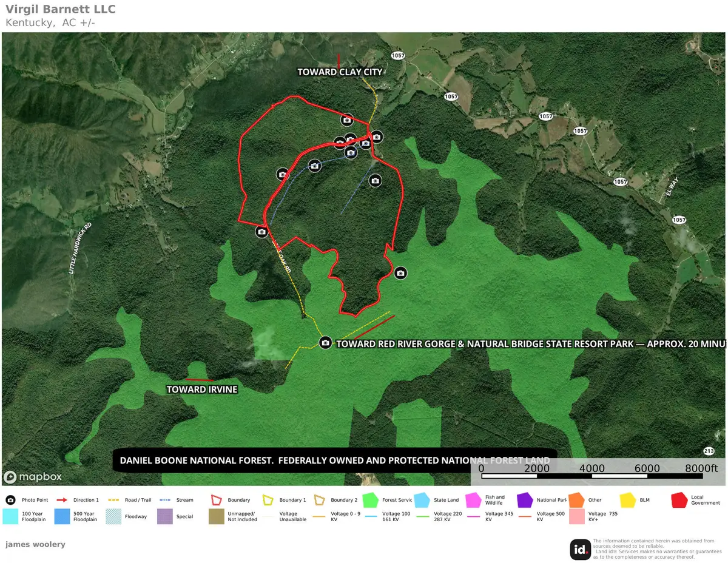This screenshot has height=563, width=728.
Task: Click the purple Special legend swatch
Action: pos(165,516)
